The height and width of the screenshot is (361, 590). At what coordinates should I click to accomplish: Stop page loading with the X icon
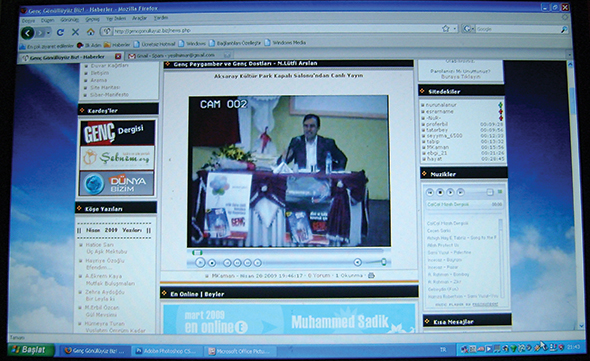(75, 32)
